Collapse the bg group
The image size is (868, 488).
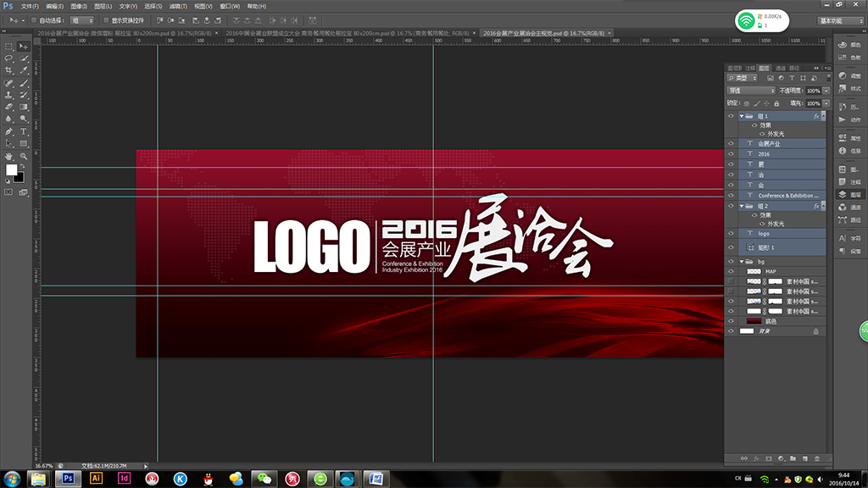coord(742,261)
